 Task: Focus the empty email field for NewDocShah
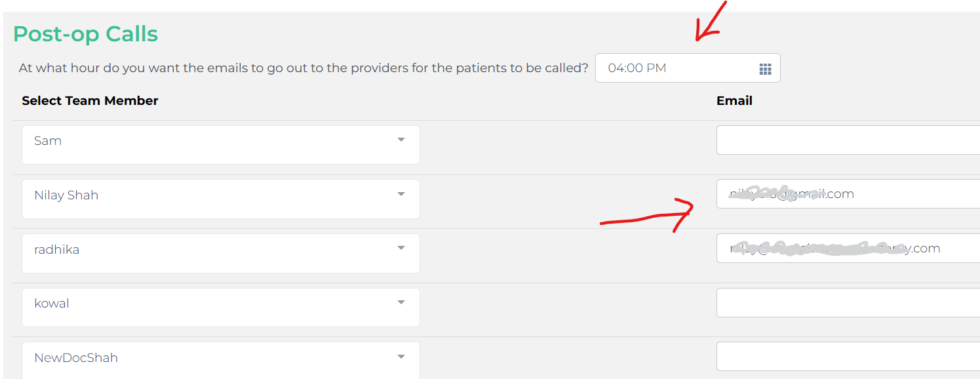[848, 357]
